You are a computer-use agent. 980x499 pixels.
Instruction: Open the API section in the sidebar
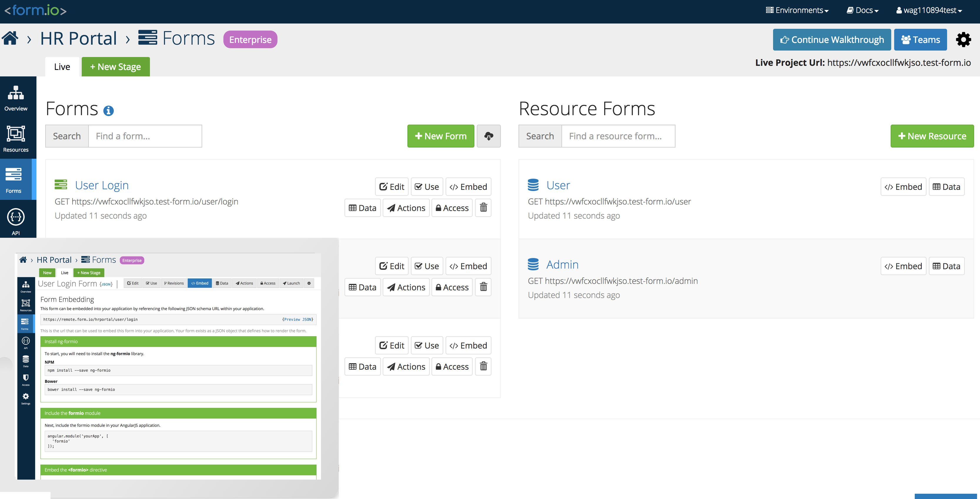pos(16,221)
